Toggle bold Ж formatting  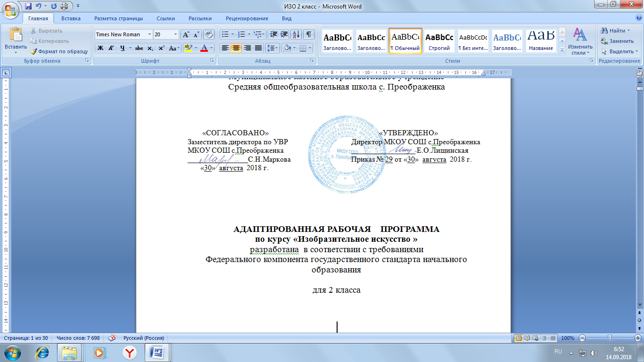point(100,48)
